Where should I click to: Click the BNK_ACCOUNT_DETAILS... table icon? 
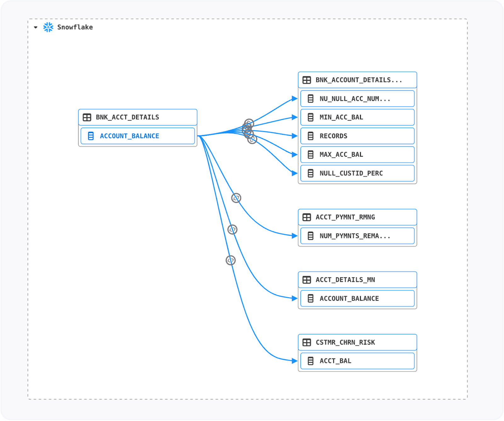pyautogui.click(x=306, y=80)
